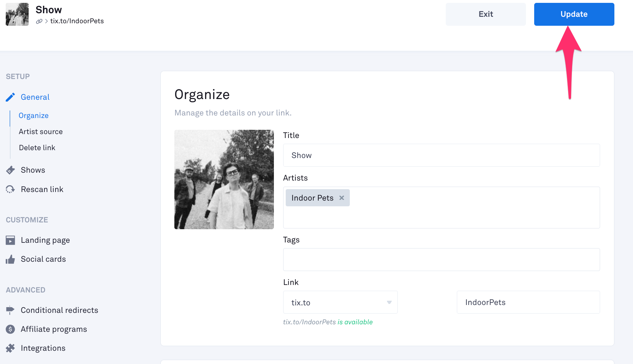Click the Tags input field
633x364 pixels.
coord(441,260)
